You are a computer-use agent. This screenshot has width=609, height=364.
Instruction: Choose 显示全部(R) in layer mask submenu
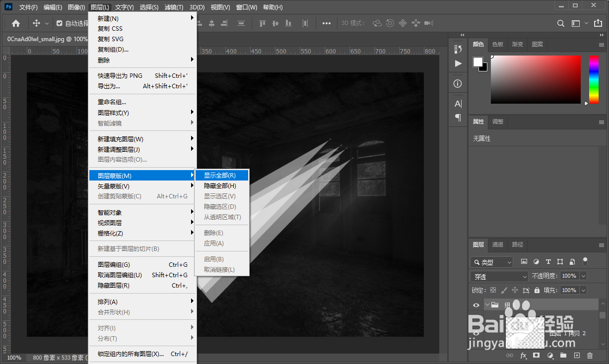pos(222,175)
